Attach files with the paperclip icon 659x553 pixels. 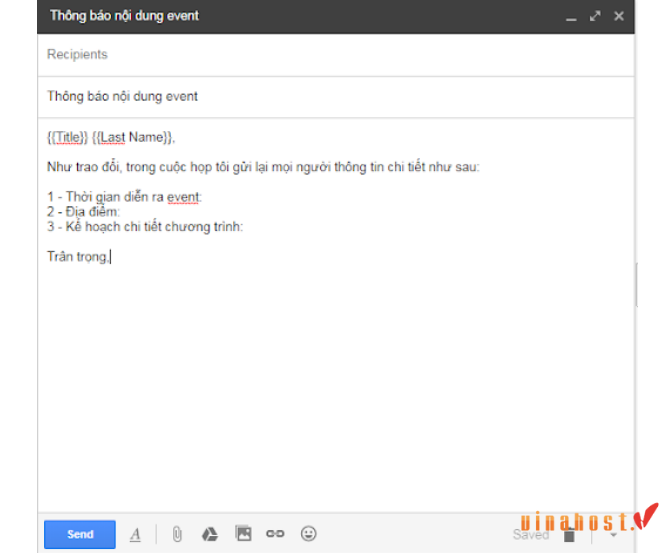[177, 534]
